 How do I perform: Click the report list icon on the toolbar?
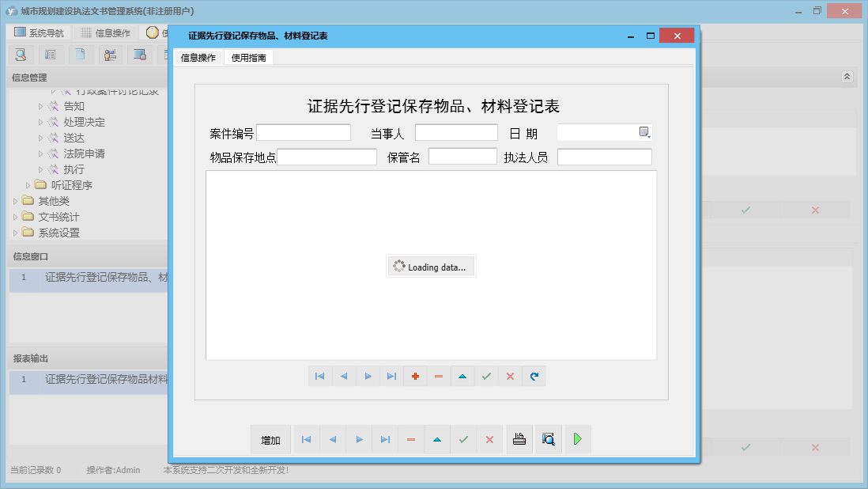[50, 55]
